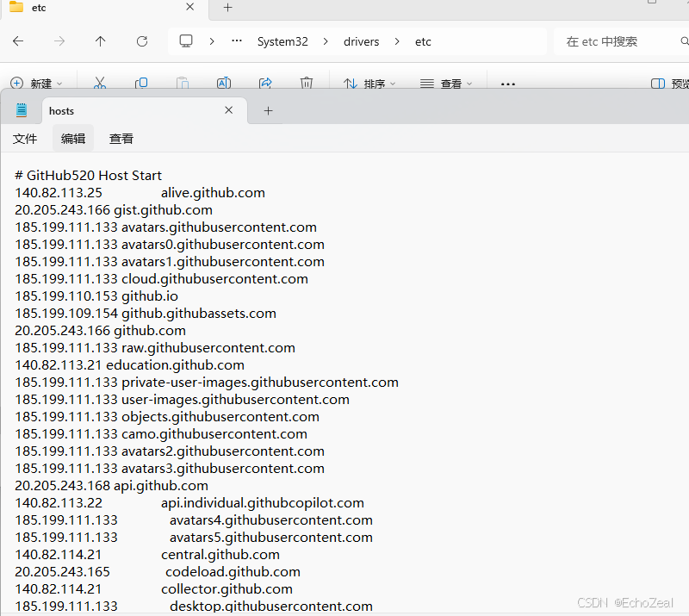Click the private-user-images.githubusercontent.com line
This screenshot has width=689, height=616.
coord(207,382)
